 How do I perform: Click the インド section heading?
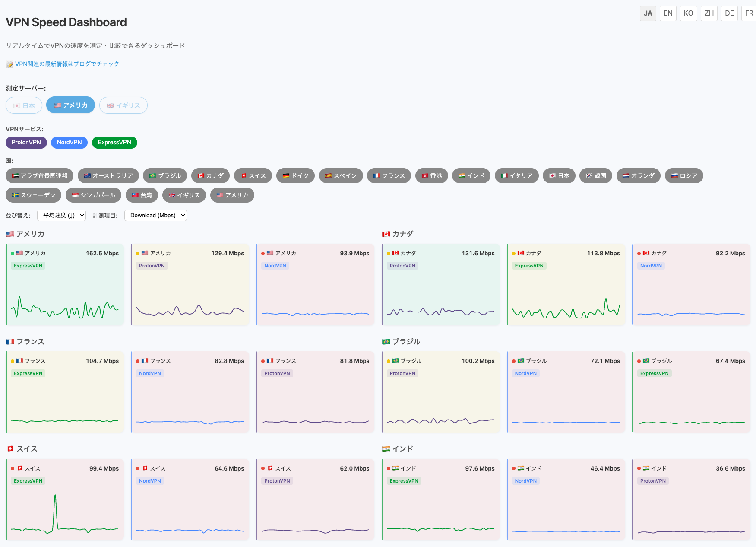[x=398, y=449]
